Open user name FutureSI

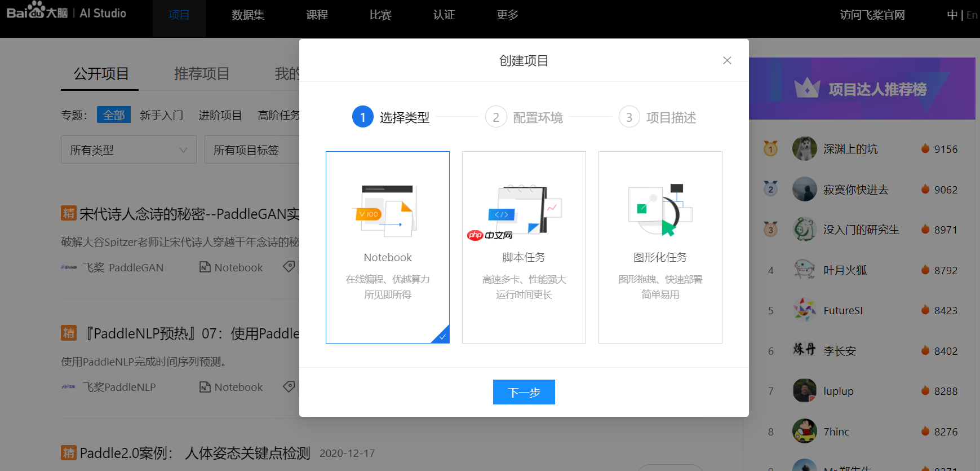(843, 310)
